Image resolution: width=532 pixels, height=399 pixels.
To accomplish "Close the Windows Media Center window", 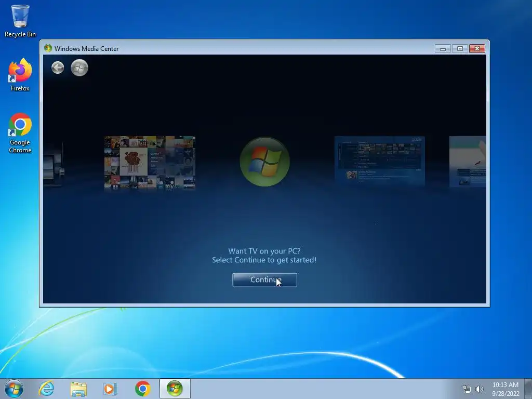I will coord(477,49).
